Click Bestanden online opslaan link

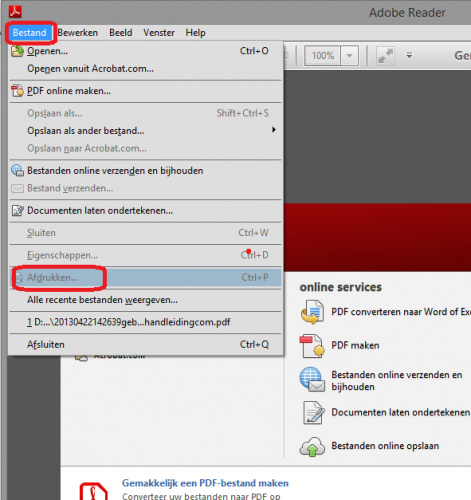385,446
